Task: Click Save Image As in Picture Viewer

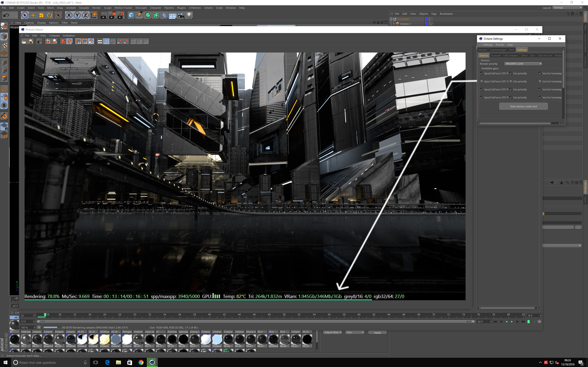Action: tap(31, 42)
